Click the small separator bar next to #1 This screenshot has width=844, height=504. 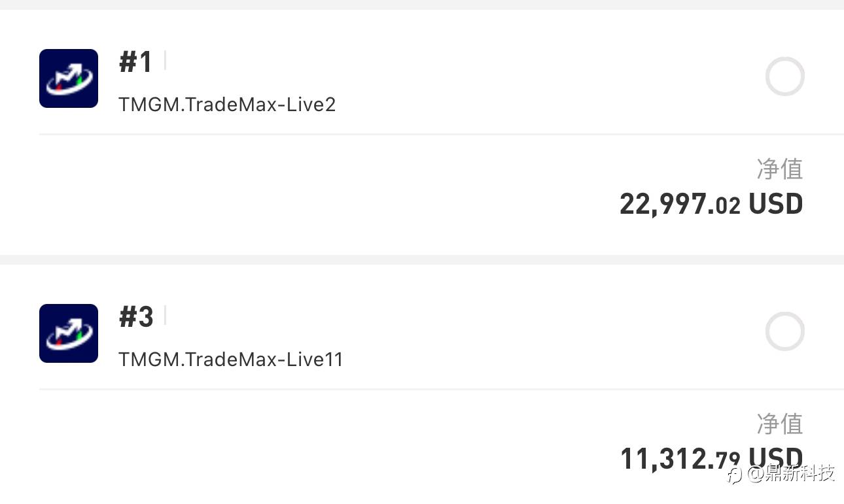click(165, 61)
